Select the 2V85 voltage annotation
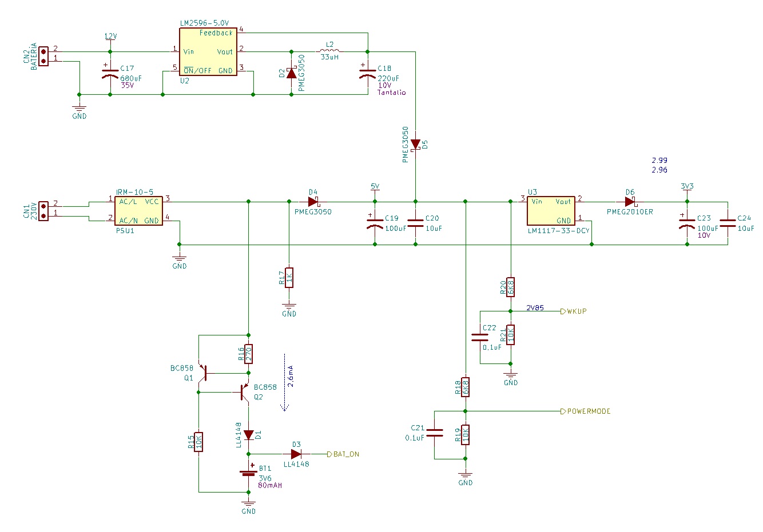The image size is (763, 532). coord(535,308)
